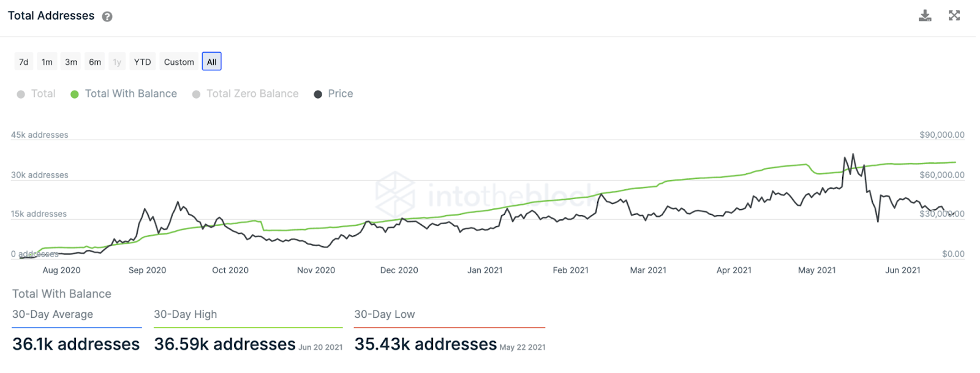Choose the 3m time range
The image size is (980, 373).
coord(71,62)
